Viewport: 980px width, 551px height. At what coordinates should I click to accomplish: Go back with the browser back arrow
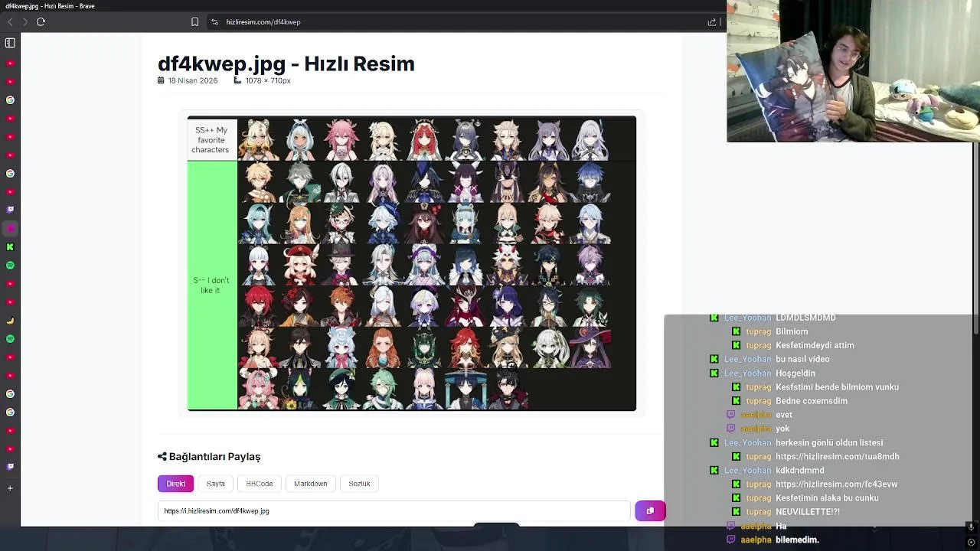point(10,21)
